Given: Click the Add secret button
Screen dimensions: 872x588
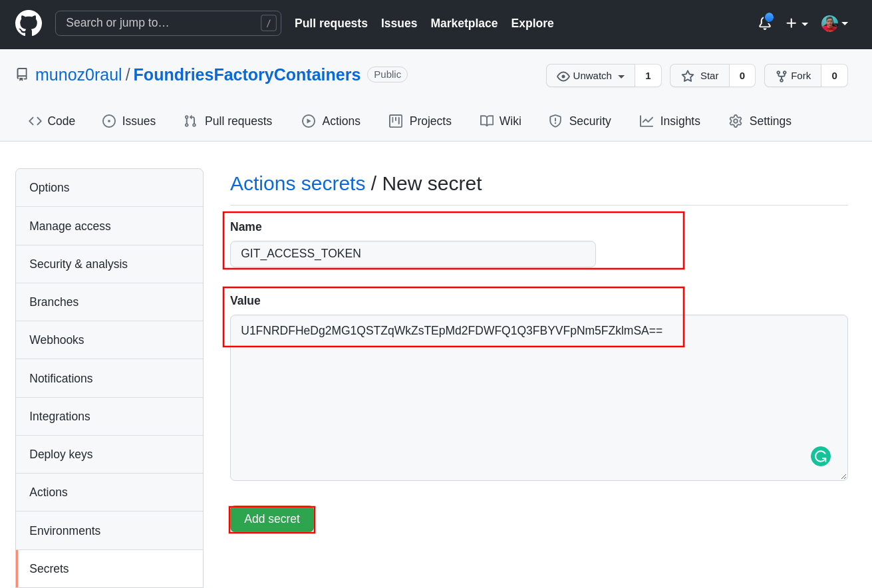Looking at the screenshot, I should point(271,519).
